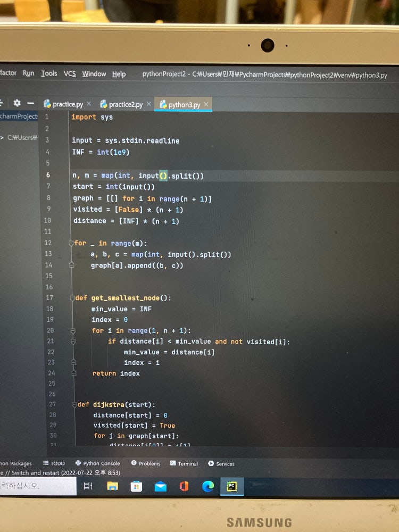Open the Terminal tool window
The height and width of the screenshot is (532, 399).
[x=184, y=463]
